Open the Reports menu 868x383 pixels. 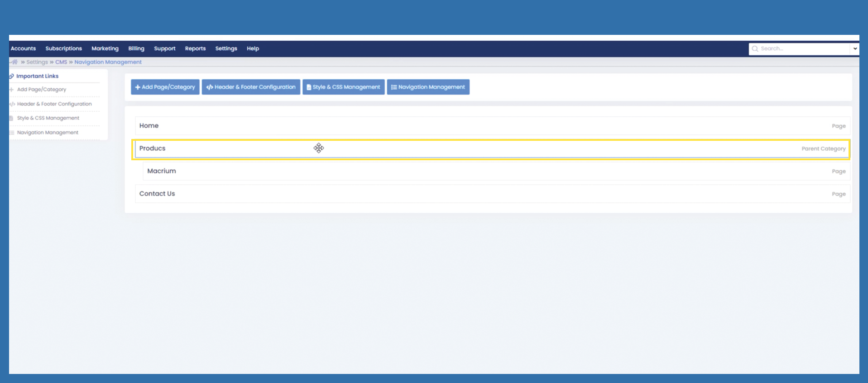click(195, 48)
